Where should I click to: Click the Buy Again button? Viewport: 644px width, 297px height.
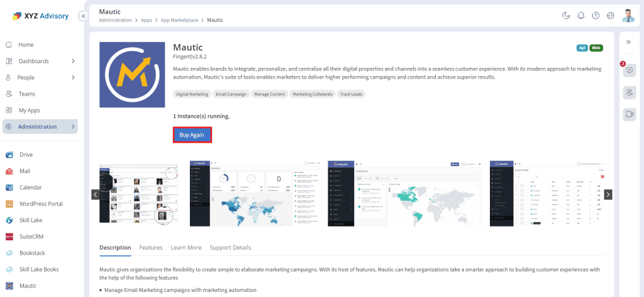[192, 135]
